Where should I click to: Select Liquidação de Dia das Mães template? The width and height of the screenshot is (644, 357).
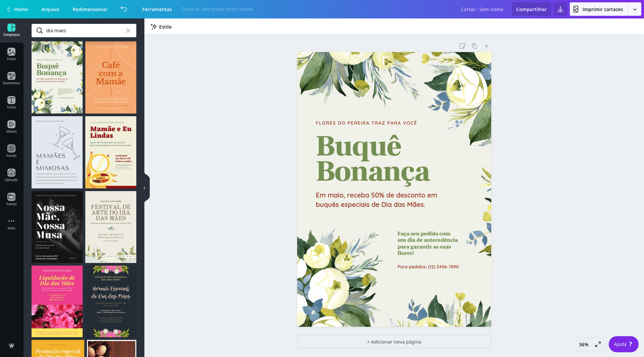point(57,302)
